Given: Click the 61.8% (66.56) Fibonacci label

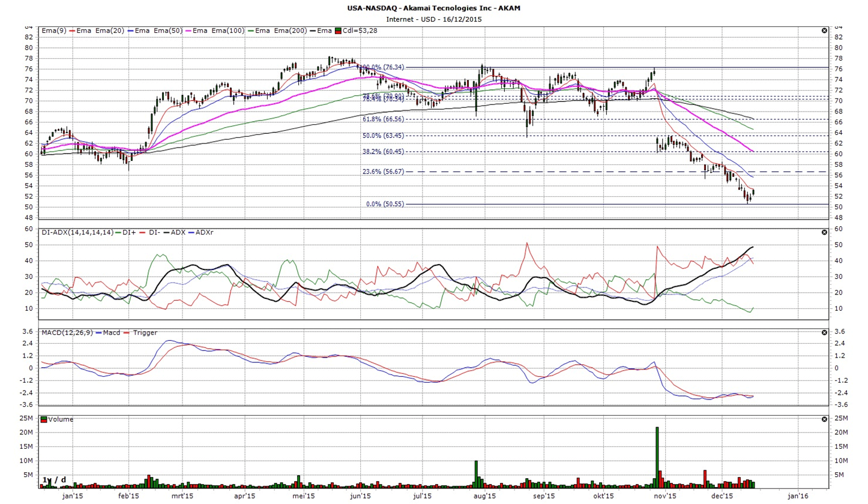Looking at the screenshot, I should pos(383,119).
